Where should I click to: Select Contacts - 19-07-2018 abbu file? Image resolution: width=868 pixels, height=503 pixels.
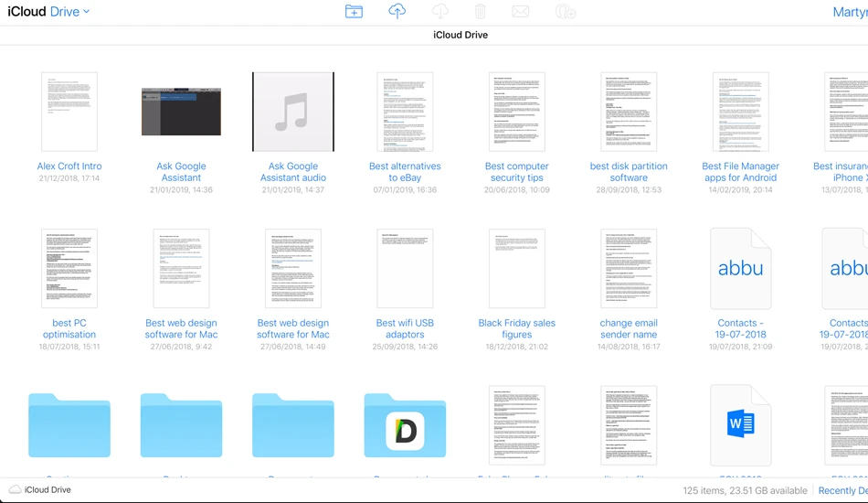pyautogui.click(x=741, y=269)
